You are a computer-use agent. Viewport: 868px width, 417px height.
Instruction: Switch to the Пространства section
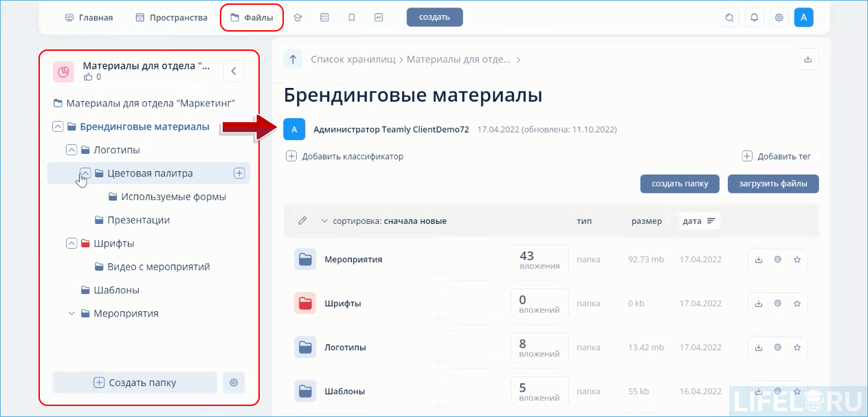(171, 17)
